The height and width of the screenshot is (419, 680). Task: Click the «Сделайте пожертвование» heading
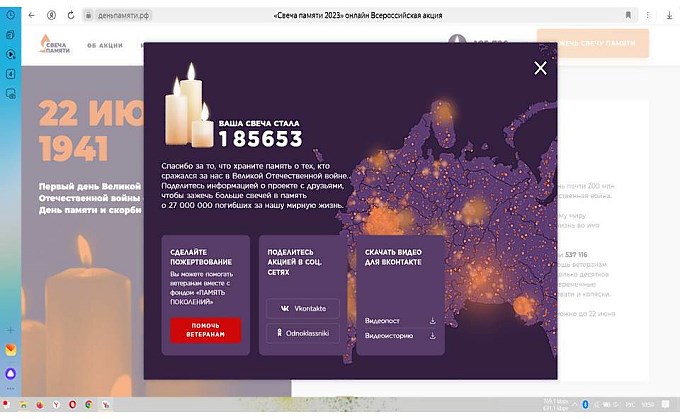(x=201, y=257)
